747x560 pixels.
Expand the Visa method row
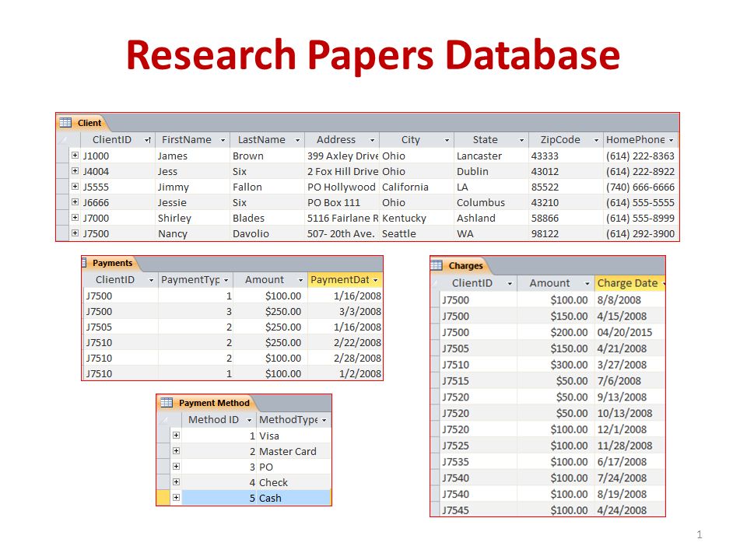coord(177,436)
